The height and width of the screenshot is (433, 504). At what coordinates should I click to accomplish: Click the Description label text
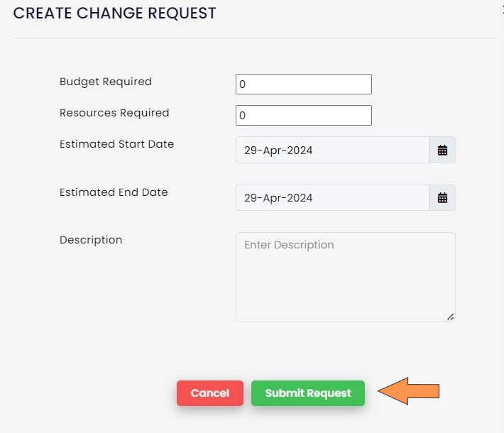tap(91, 240)
